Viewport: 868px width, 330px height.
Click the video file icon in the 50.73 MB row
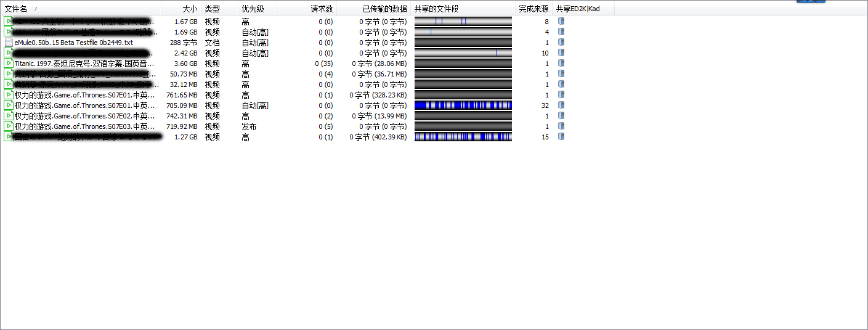point(9,74)
